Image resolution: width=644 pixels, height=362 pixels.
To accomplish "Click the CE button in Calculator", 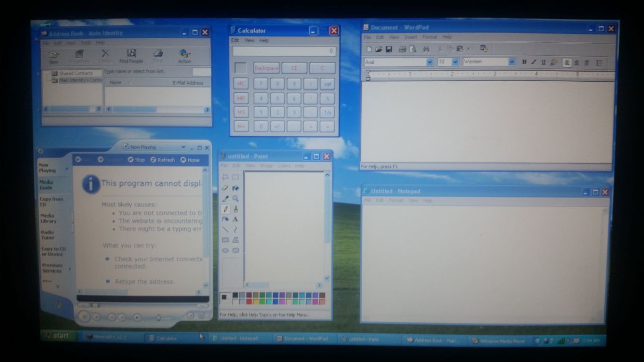I will [294, 68].
